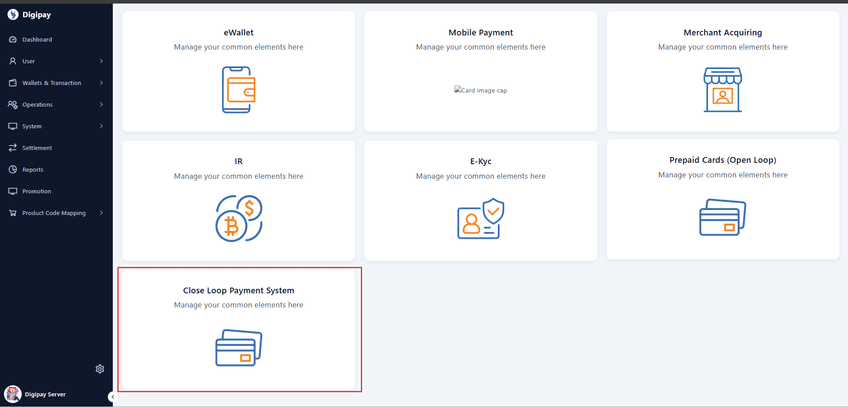
Task: Expand the User submenu chevron
Action: (101, 61)
